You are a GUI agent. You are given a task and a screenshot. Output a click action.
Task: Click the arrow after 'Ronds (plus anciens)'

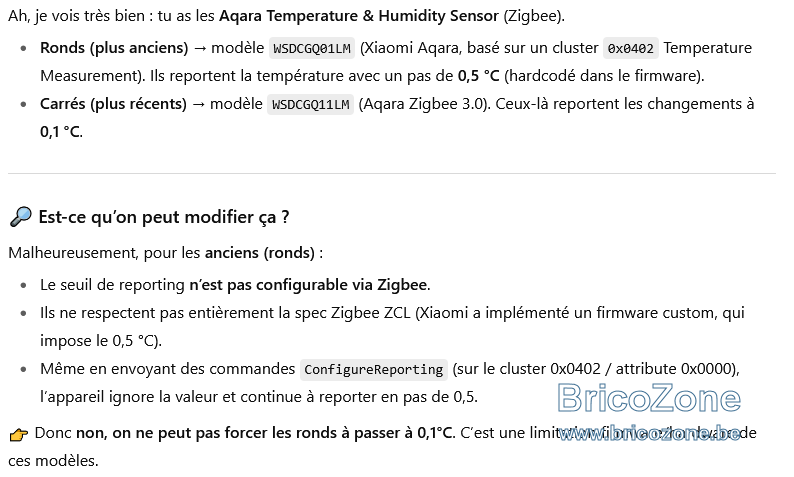click(x=200, y=49)
